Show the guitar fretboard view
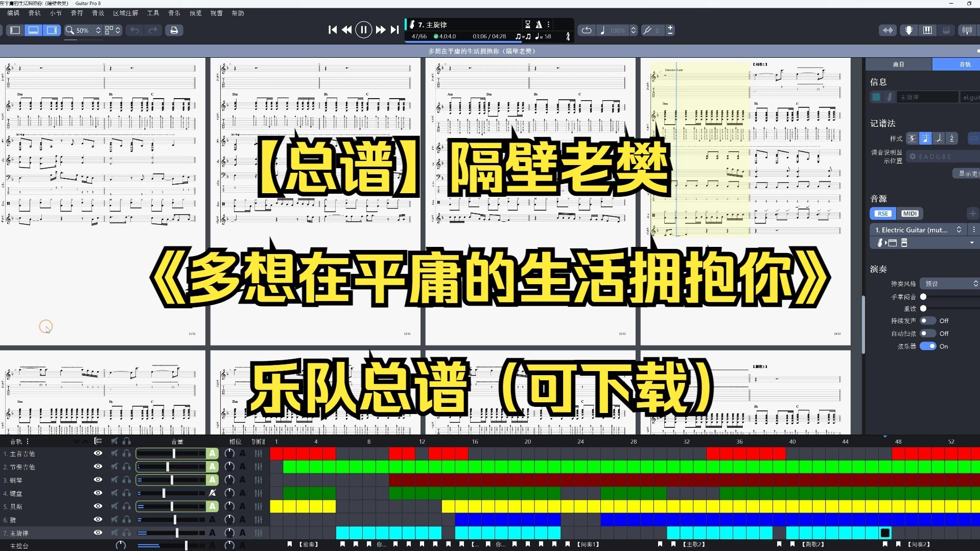 [909, 30]
